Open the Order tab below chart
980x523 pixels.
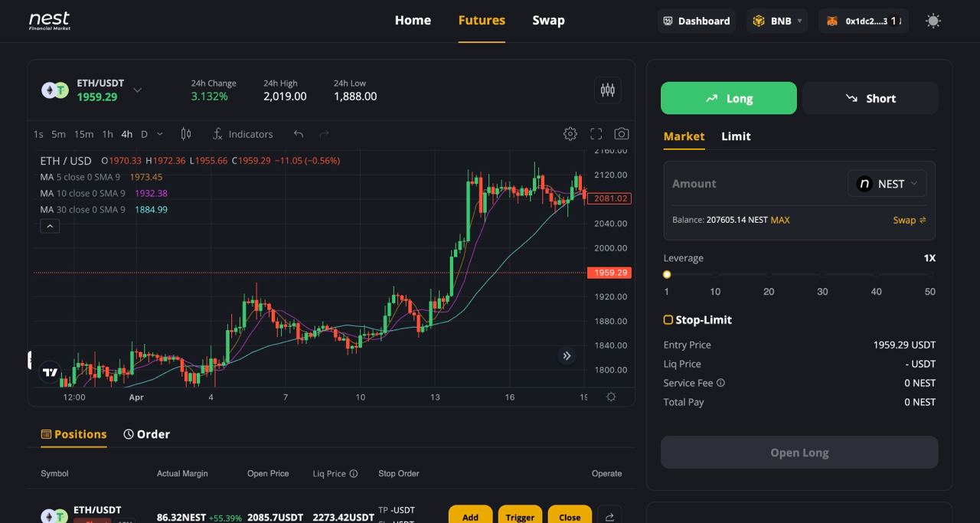pos(147,434)
